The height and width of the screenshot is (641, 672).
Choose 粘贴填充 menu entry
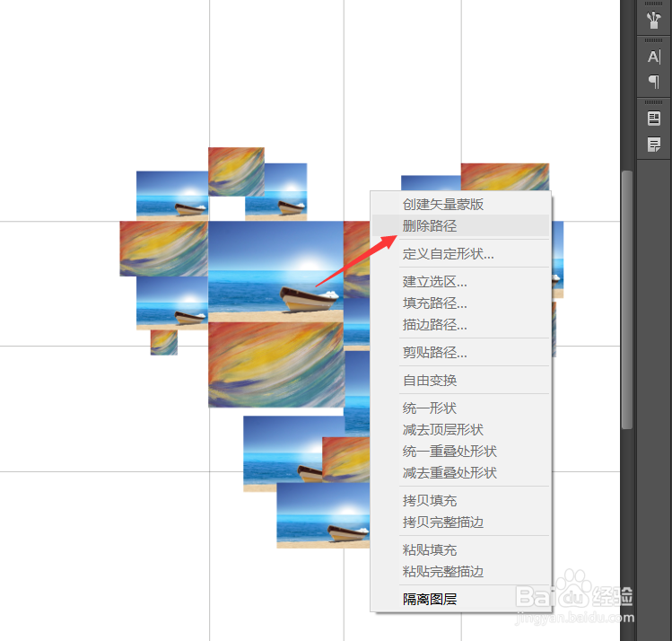coord(461,549)
